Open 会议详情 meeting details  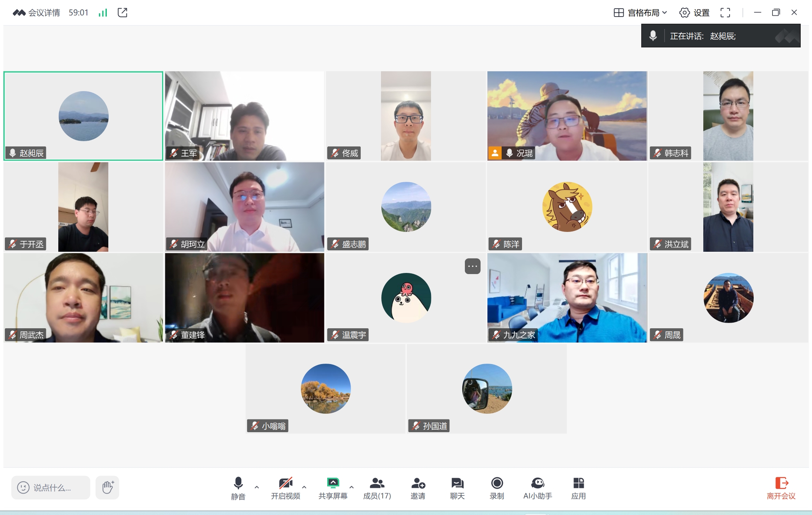[x=36, y=13]
